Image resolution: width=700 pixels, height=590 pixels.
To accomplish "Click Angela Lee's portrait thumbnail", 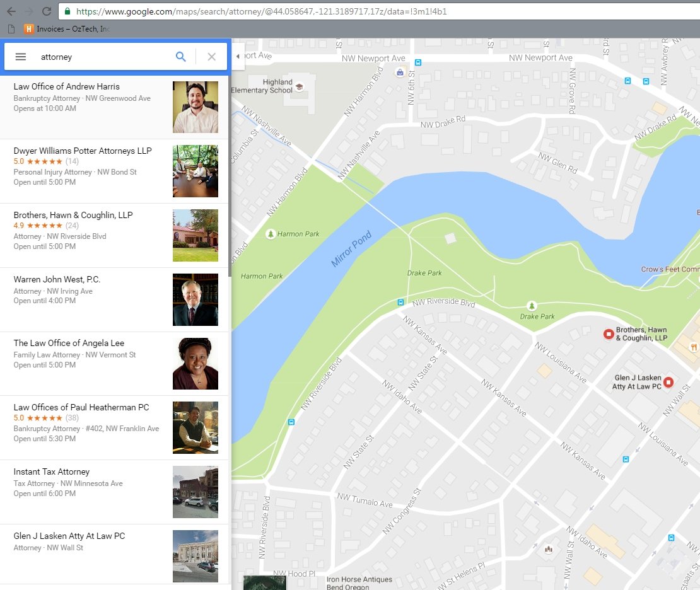I will coord(195,364).
